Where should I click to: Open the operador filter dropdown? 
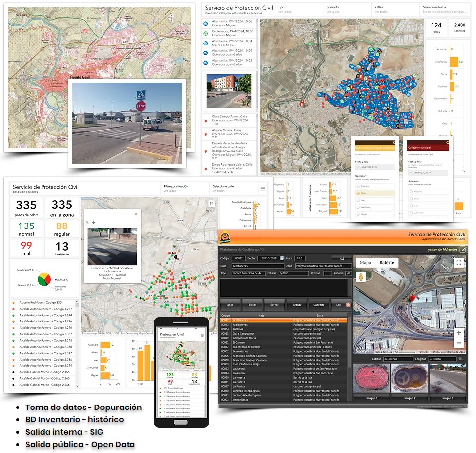(347, 9)
